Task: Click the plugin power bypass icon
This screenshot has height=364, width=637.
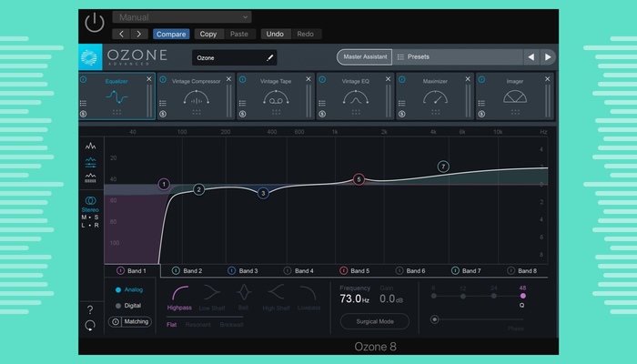Action: pyautogui.click(x=94, y=22)
